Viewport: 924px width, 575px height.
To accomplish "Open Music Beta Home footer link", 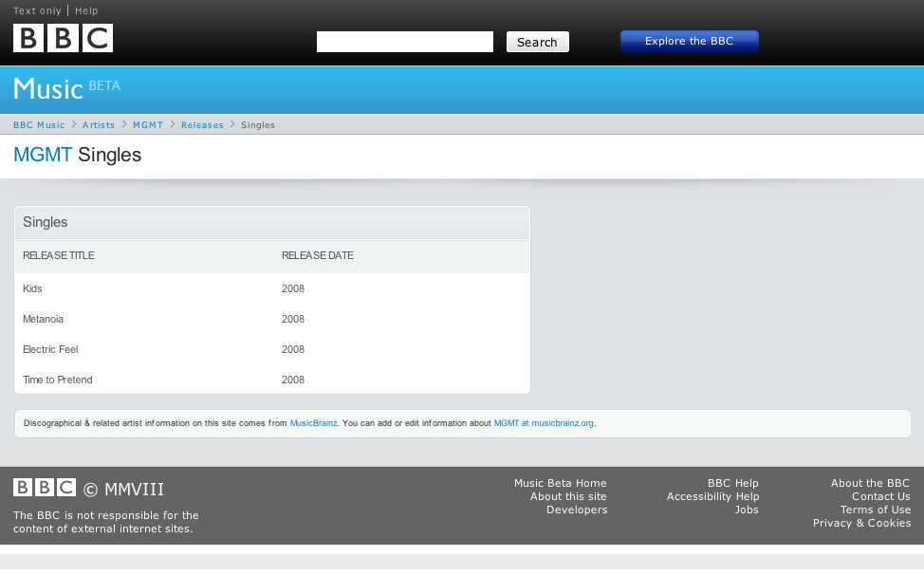I will click(561, 483).
